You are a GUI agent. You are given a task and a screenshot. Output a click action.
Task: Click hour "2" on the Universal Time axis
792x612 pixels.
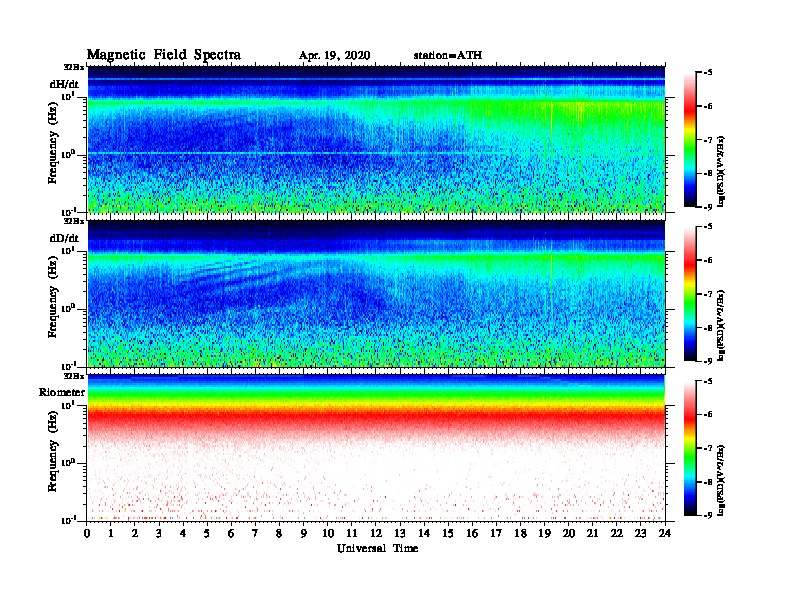pos(135,533)
